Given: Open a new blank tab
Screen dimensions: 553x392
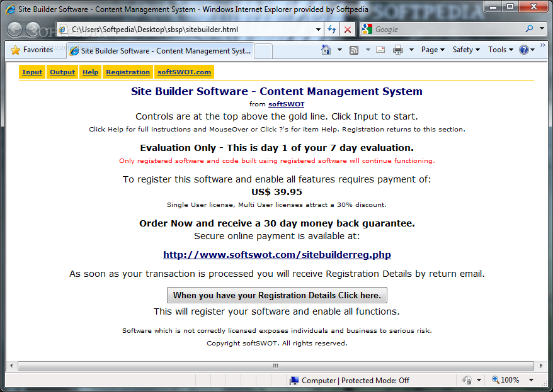Looking at the screenshot, I should [263, 52].
